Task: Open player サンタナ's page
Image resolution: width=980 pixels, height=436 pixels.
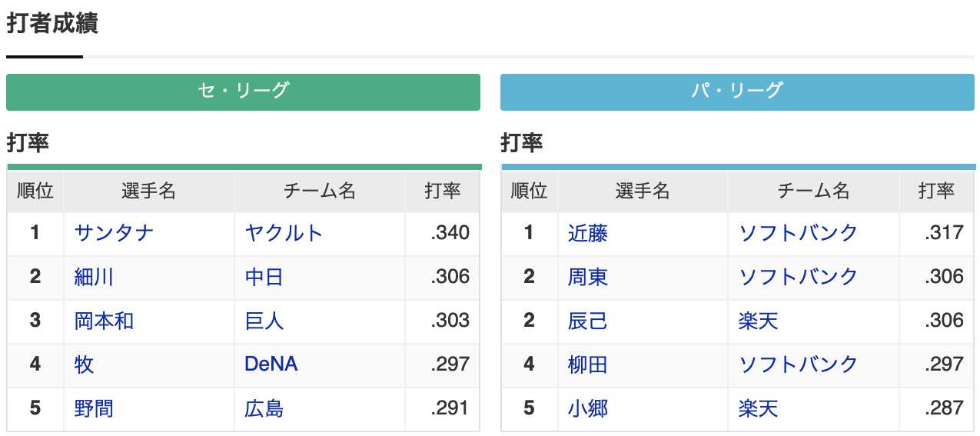Action: click(x=115, y=233)
